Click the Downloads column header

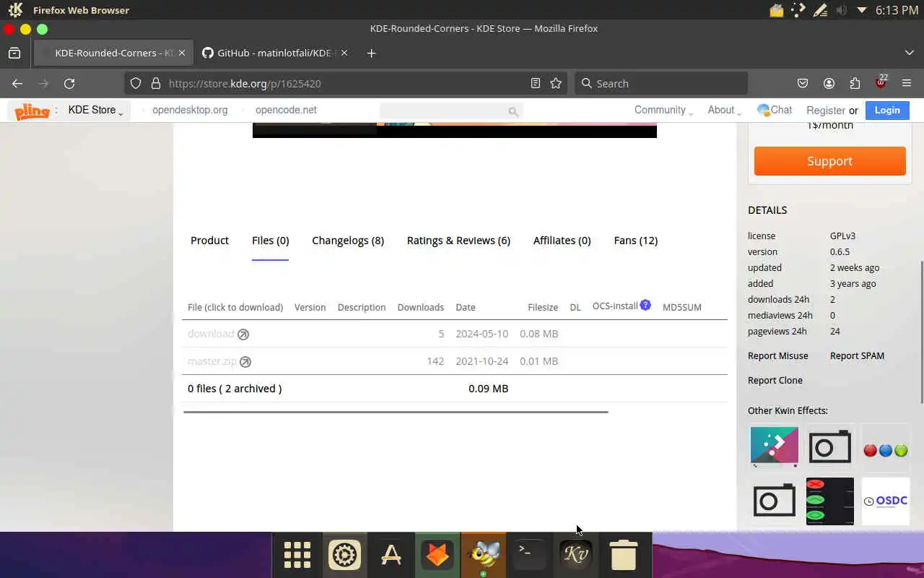[421, 307]
